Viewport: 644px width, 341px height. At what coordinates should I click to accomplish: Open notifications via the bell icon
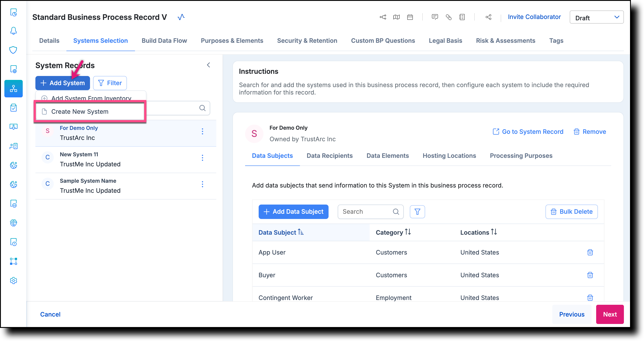point(14,31)
